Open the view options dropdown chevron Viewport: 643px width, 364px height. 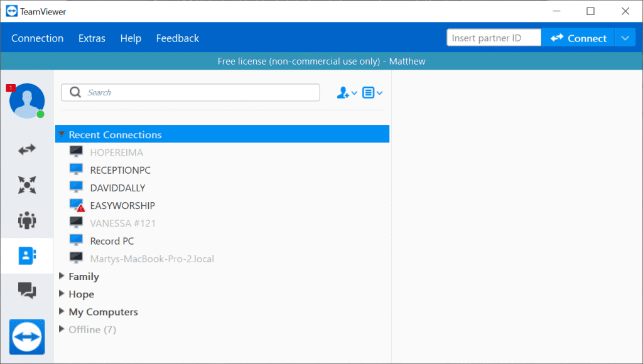[x=380, y=93]
